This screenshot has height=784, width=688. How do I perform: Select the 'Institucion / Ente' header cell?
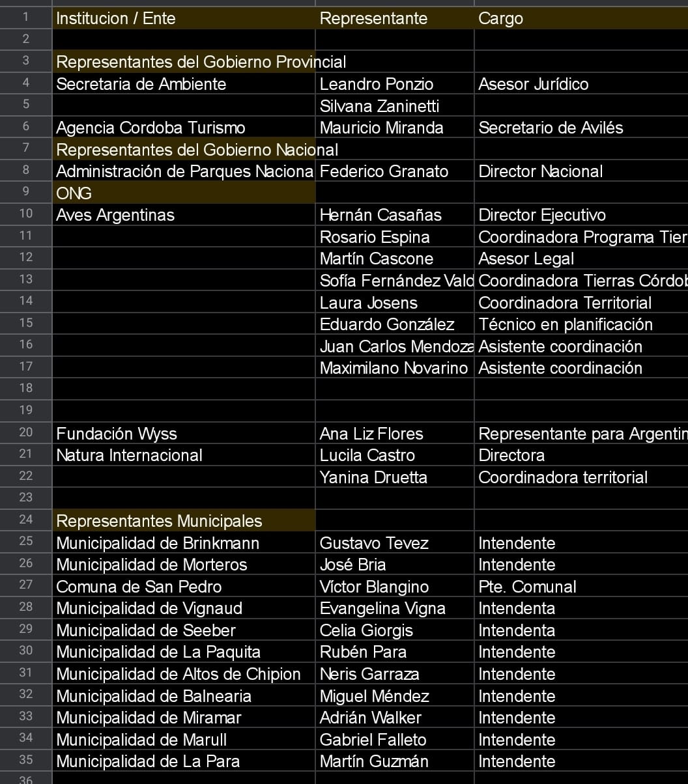pyautogui.click(x=184, y=18)
